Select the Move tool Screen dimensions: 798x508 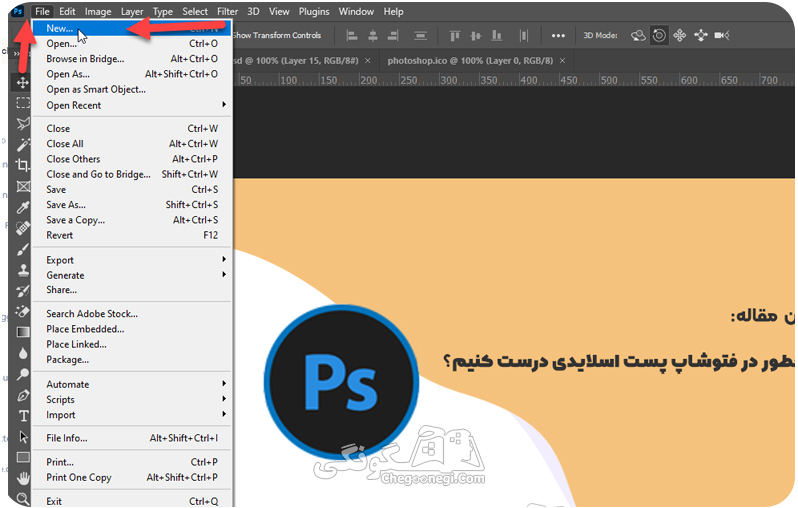pos(22,82)
